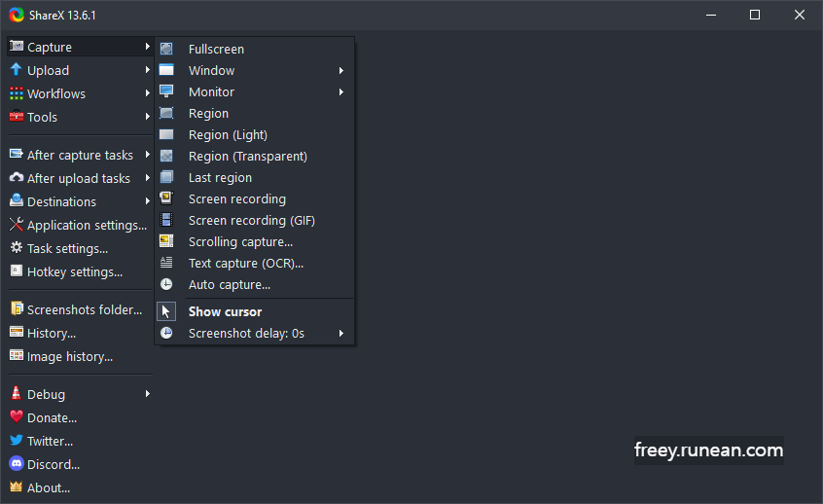Click the Discord logo icon
Viewport: 823px width, 504px height.
click(x=17, y=463)
